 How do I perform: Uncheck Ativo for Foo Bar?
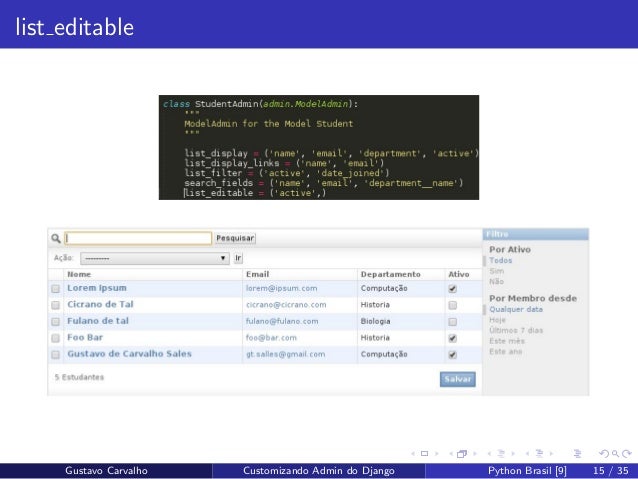click(x=452, y=338)
